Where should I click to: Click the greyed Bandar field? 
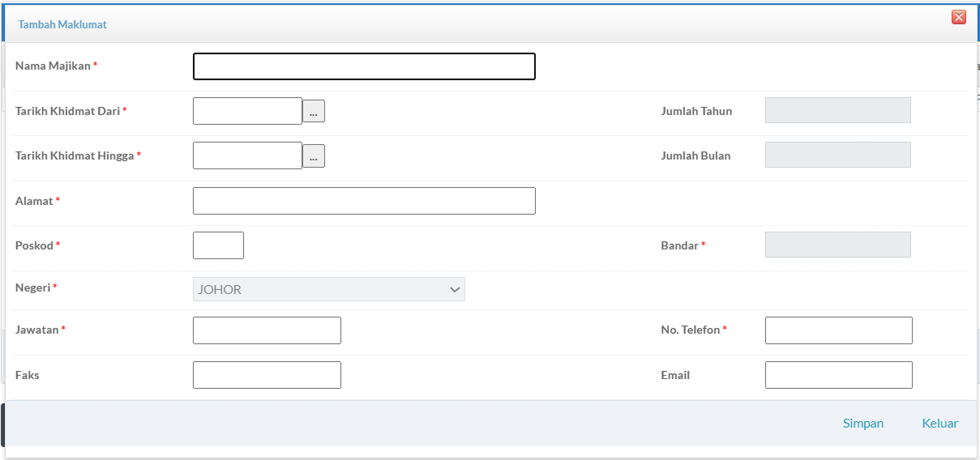(x=837, y=245)
